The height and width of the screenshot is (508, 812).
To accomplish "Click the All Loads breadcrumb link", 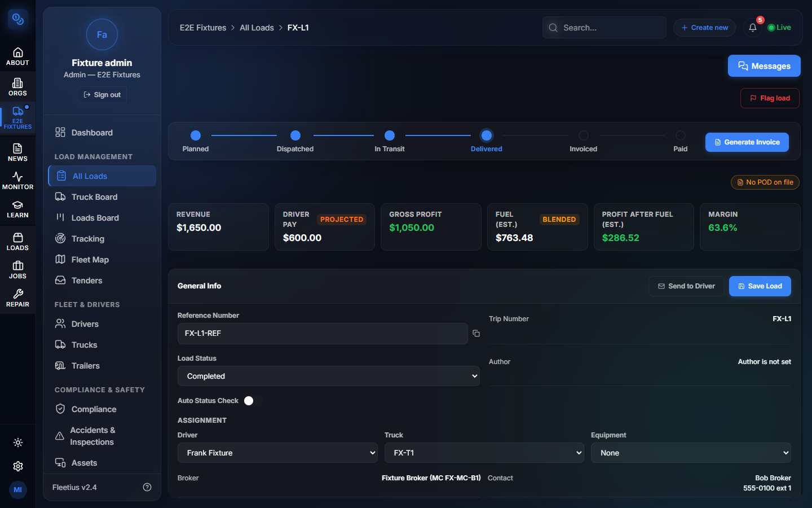I will click(257, 28).
